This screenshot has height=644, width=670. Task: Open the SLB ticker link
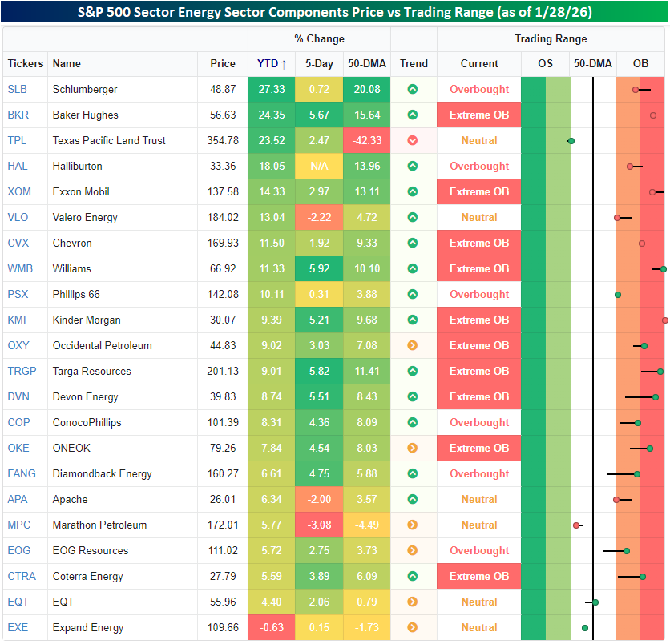point(17,90)
